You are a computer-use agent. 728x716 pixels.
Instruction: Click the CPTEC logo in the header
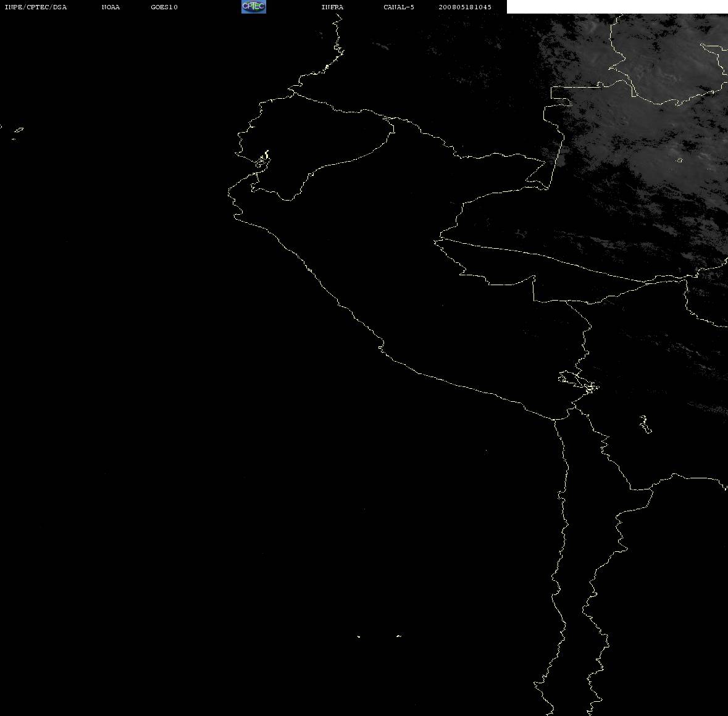(x=254, y=7)
